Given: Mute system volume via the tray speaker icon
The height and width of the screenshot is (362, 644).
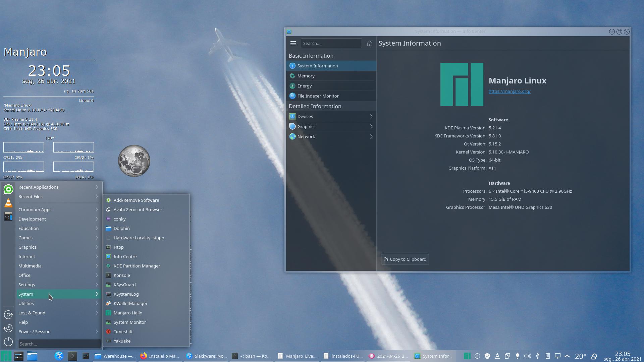Looking at the screenshot, I should [528, 356].
